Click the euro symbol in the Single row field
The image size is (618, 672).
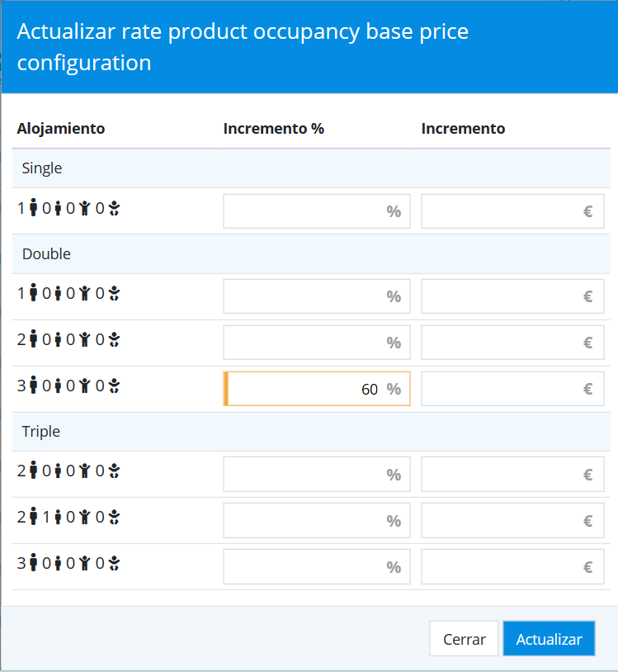point(588,211)
